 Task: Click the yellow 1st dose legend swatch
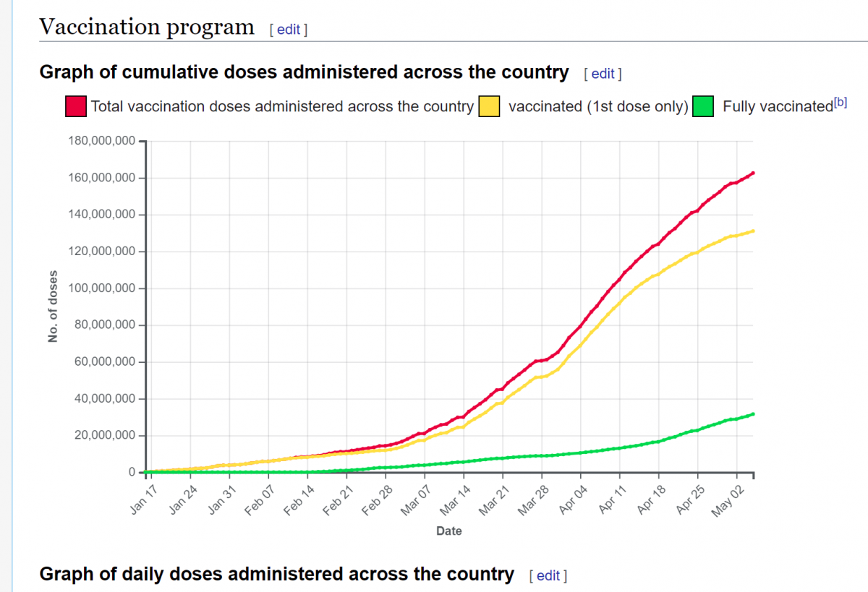click(x=490, y=106)
